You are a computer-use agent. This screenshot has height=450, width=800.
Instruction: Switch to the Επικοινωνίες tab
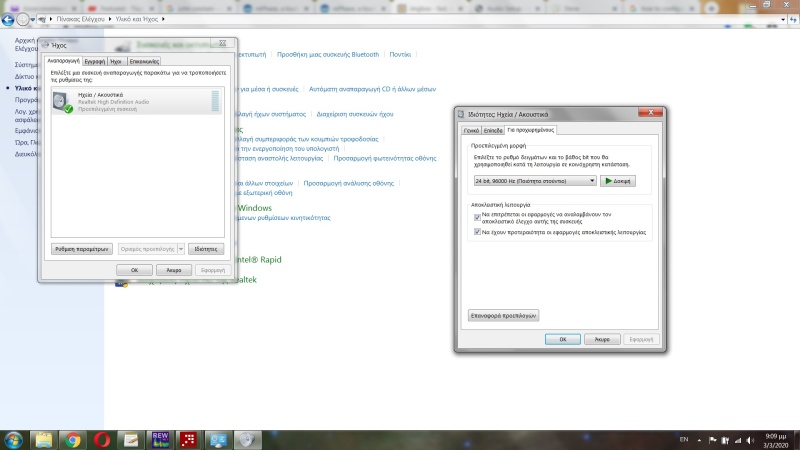click(144, 61)
